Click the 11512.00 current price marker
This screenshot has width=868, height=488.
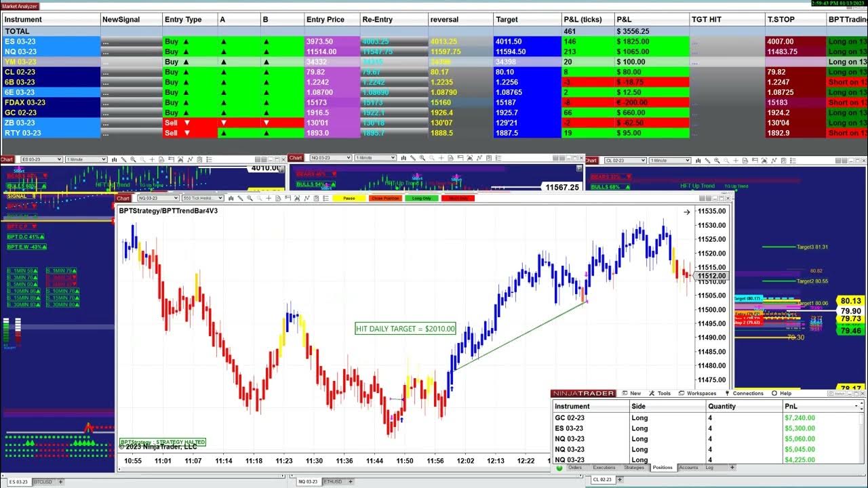[x=711, y=276]
